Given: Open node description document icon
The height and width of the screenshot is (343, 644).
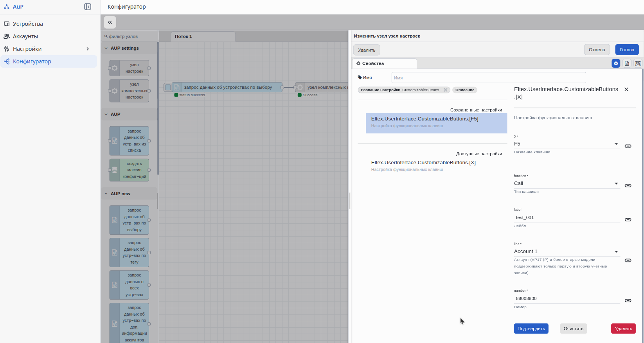Looking at the screenshot, I should [x=627, y=63].
